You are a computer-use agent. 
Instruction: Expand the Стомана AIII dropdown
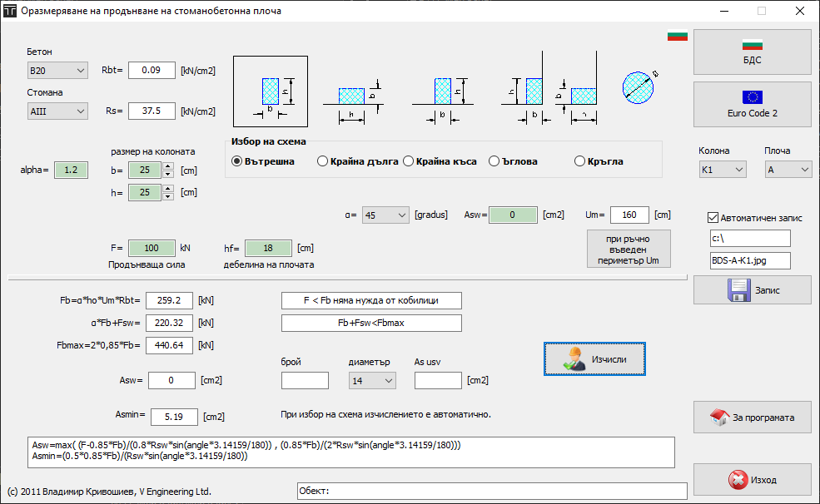57,111
